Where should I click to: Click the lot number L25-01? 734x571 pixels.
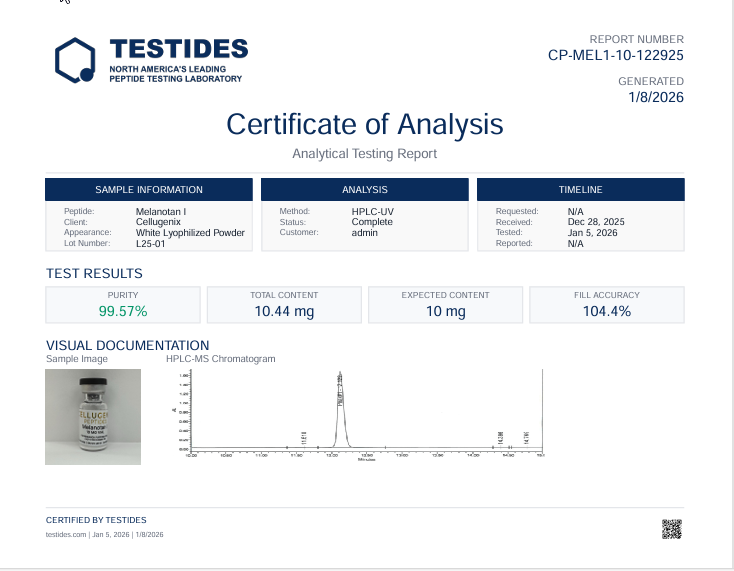tap(151, 243)
